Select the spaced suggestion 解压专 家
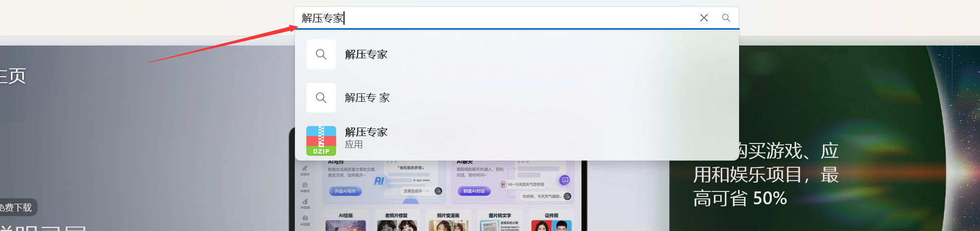Screen dimensions: 980x231 517,98
